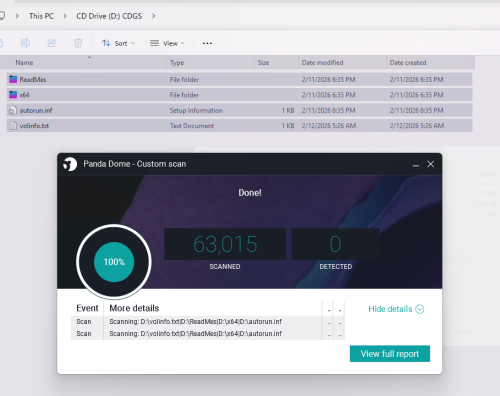This screenshot has height=396, width=500.
Task: Open the See more ellipsis menu
Action: (x=207, y=43)
